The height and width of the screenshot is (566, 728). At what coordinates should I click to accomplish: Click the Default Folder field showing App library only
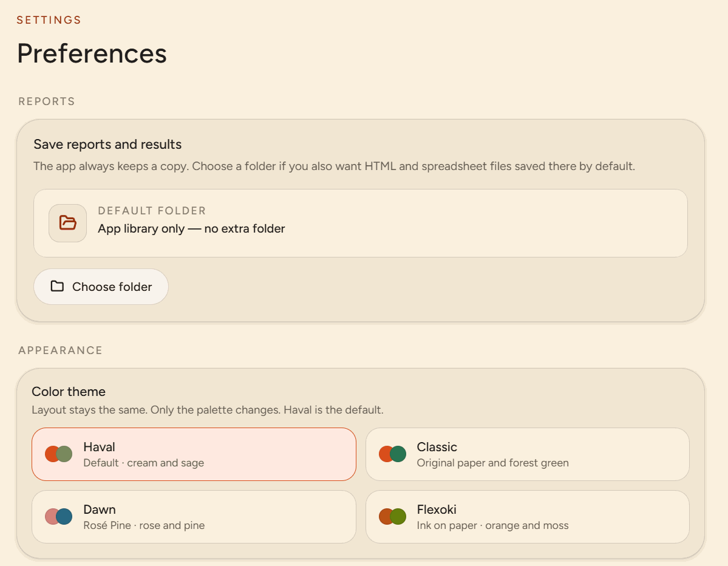coord(360,223)
